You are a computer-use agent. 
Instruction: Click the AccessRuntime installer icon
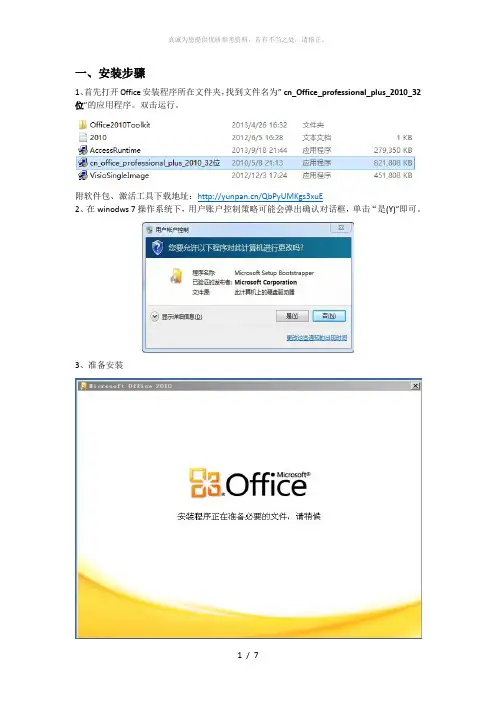(82, 150)
